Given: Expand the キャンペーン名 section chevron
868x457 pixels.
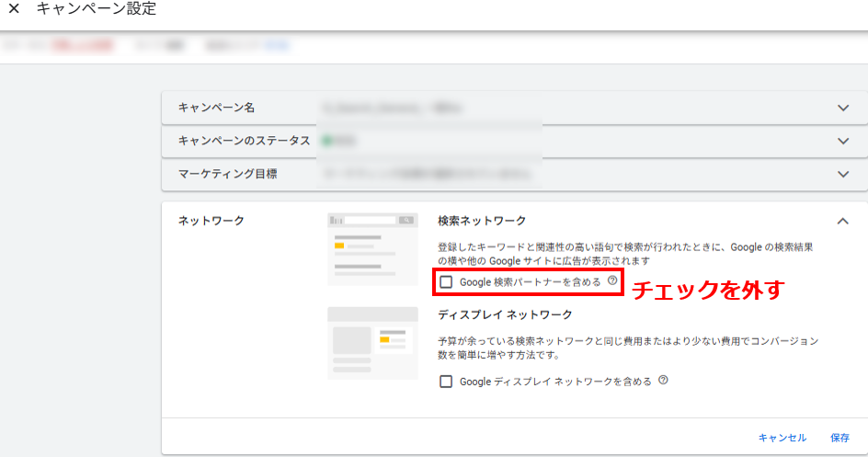Looking at the screenshot, I should point(842,108).
